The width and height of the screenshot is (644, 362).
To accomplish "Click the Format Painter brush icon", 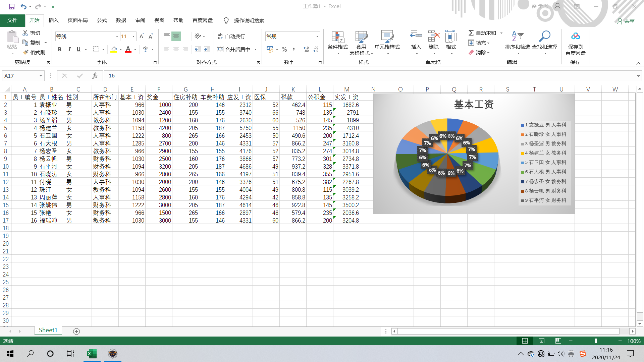I will (x=26, y=53).
